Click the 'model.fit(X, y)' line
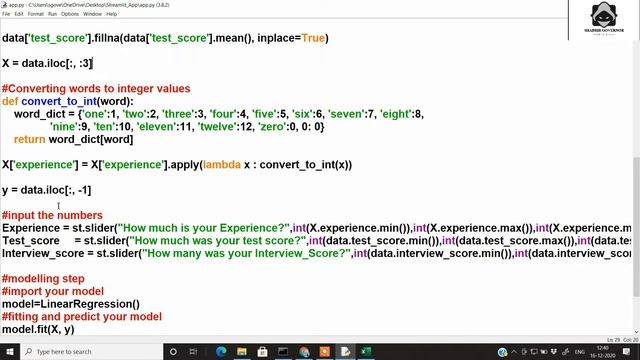The height and width of the screenshot is (360, 640). tap(38, 329)
